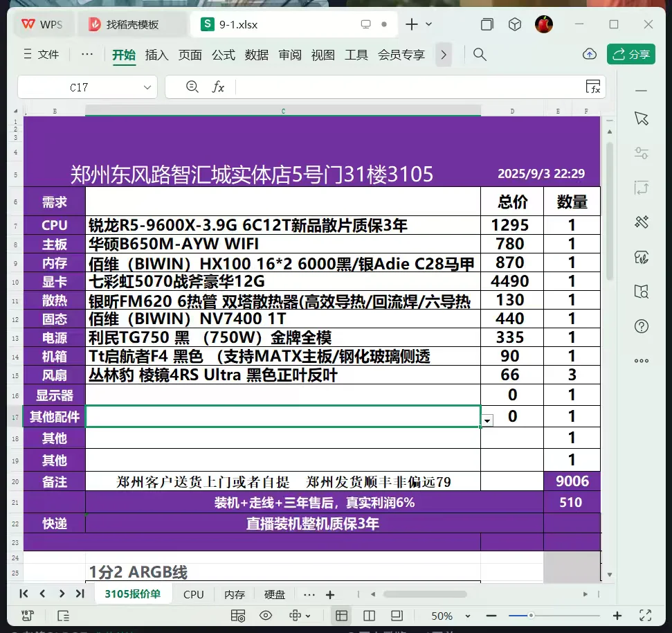Screen dimensions: 672x633
Task: Select the 插入 ribbon tab
Action: pyautogui.click(x=157, y=55)
